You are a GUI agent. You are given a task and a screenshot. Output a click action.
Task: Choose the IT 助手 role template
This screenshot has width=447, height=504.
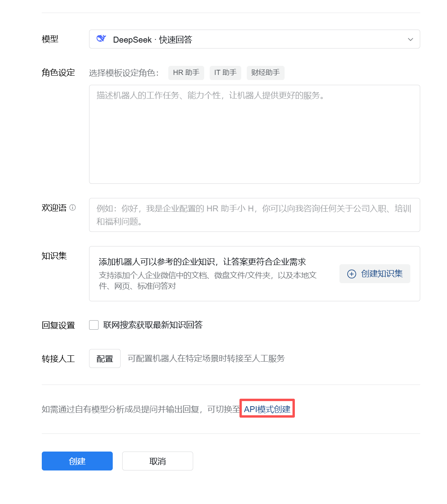225,73
